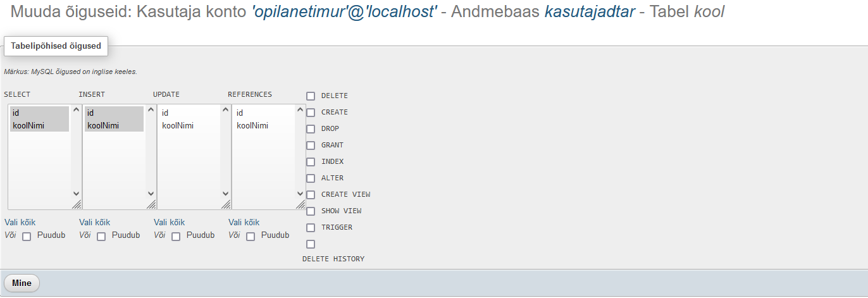This screenshot has width=868, height=298.
Task: Grab the resize handle of the REFERENCES list
Action: [301, 204]
